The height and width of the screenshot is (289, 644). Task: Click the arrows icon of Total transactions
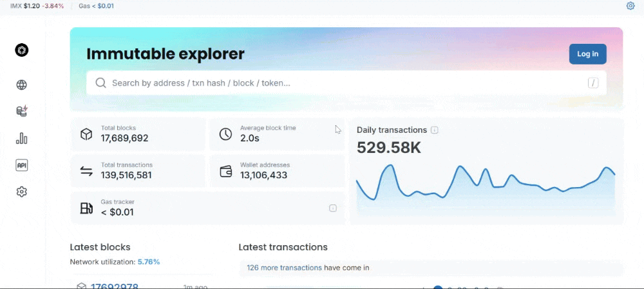coord(86,171)
